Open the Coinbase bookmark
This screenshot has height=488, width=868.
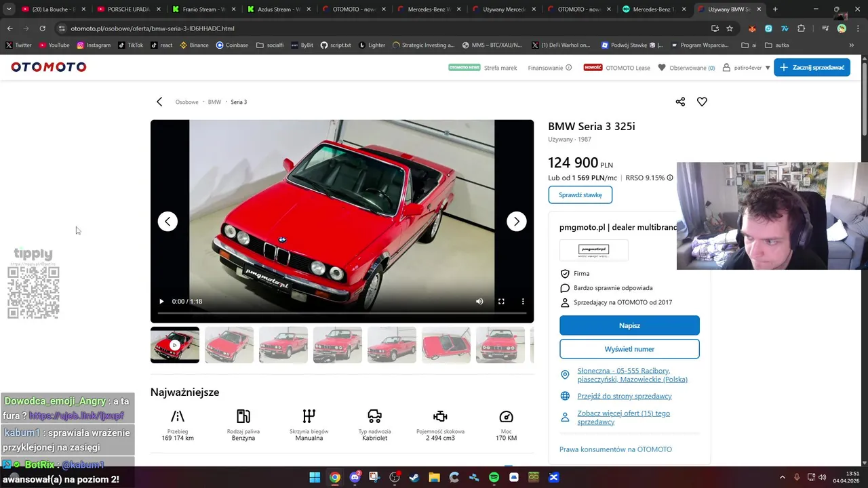point(232,45)
